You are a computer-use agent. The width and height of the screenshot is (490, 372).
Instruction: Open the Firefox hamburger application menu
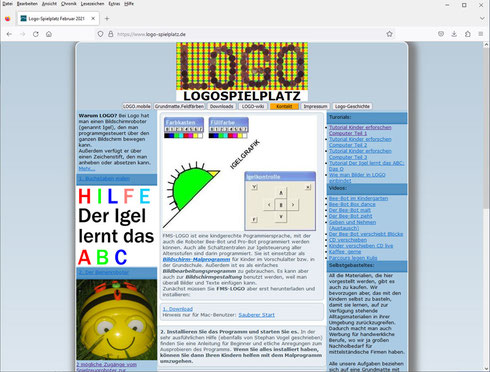coord(481,34)
